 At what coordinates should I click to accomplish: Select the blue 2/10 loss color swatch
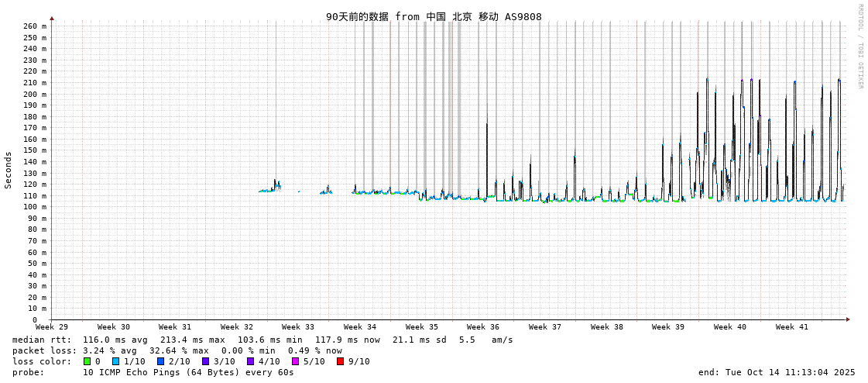(160, 361)
